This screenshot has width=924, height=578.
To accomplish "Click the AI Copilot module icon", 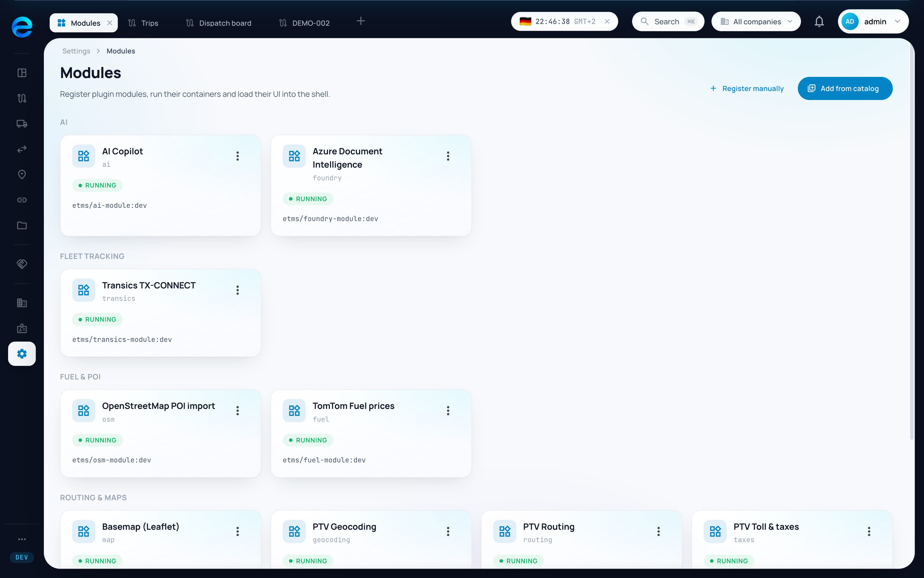I will 84,156.
